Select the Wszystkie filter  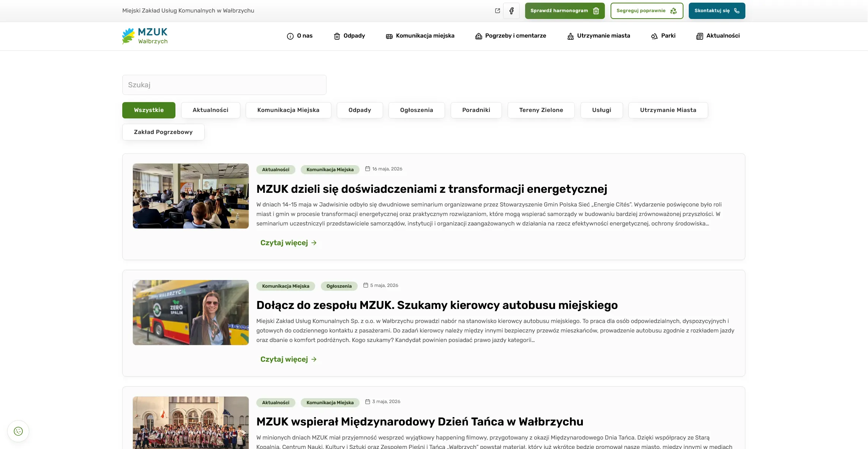pyautogui.click(x=149, y=110)
